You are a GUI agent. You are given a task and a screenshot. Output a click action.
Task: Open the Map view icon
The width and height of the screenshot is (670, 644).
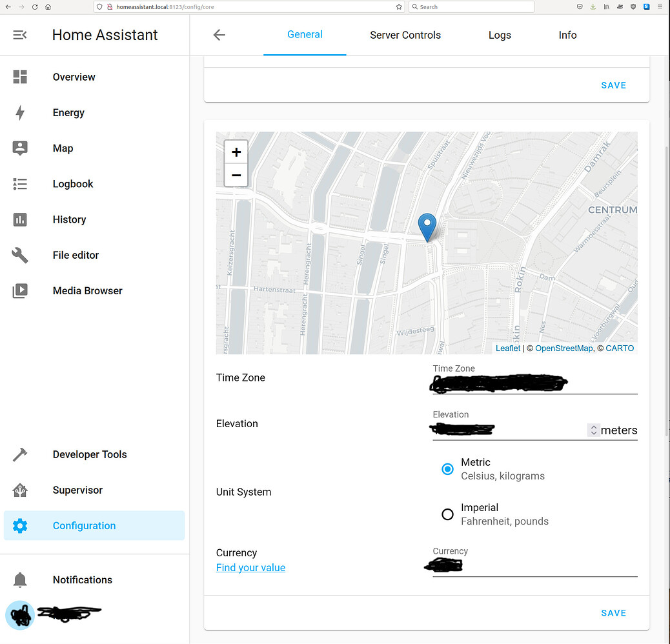coord(20,148)
